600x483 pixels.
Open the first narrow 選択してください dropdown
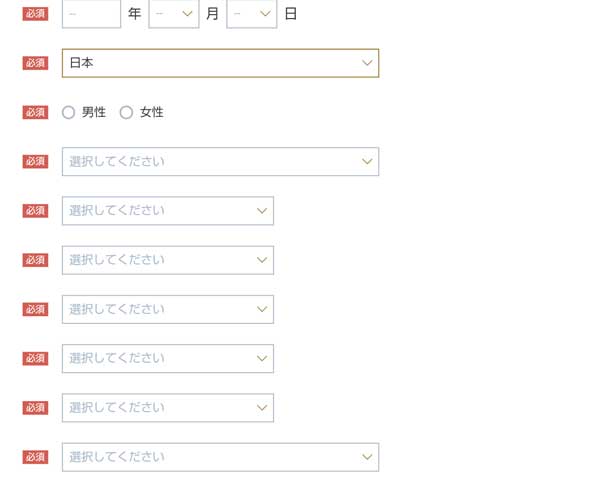tap(167, 211)
